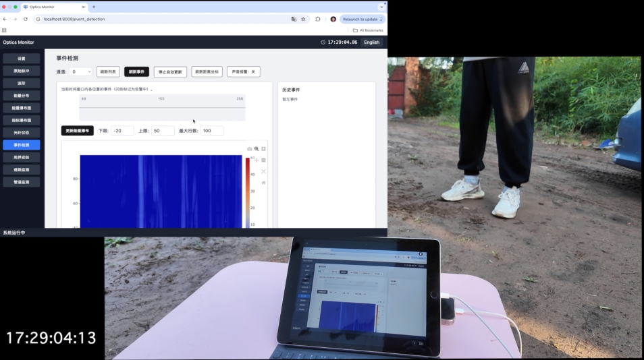Open the 通道 channel dropdown
The width and height of the screenshot is (644, 360).
coord(80,71)
